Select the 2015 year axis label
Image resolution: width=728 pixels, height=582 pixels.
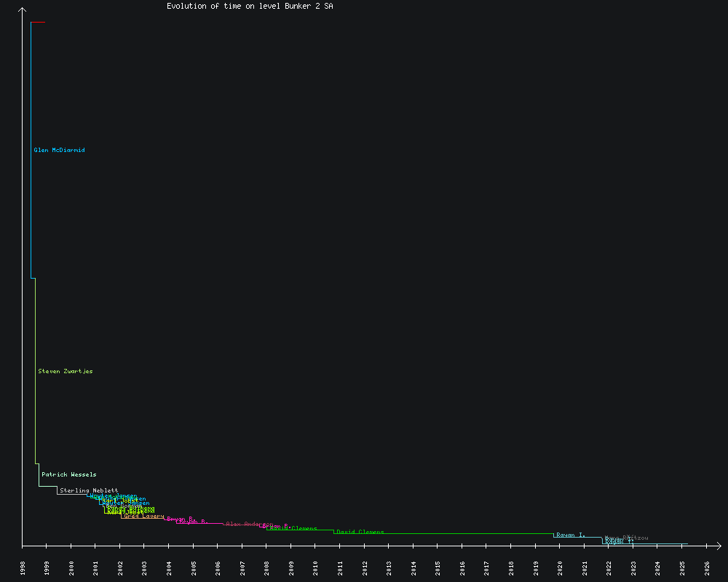click(438, 568)
